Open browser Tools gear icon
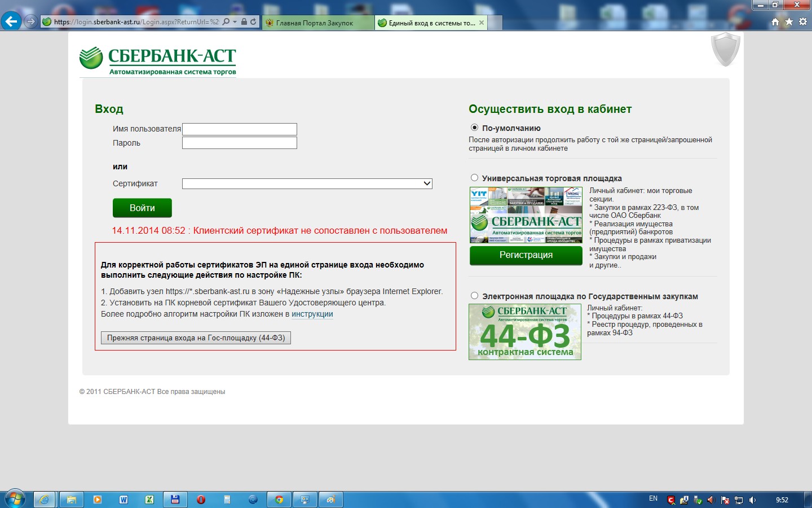The width and height of the screenshot is (812, 508). [x=803, y=21]
